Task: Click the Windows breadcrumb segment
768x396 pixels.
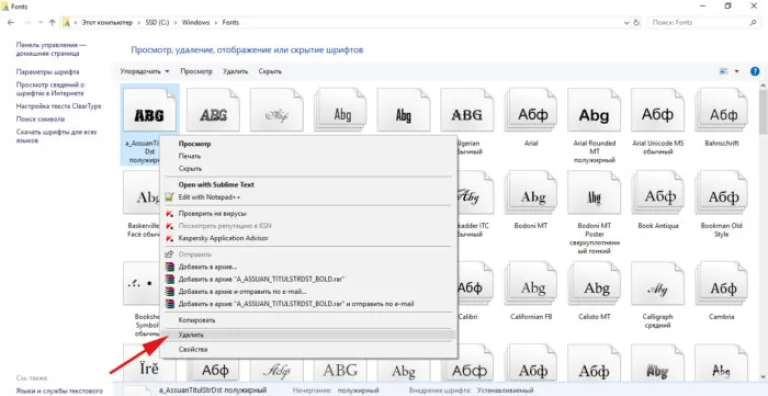Action: click(196, 23)
